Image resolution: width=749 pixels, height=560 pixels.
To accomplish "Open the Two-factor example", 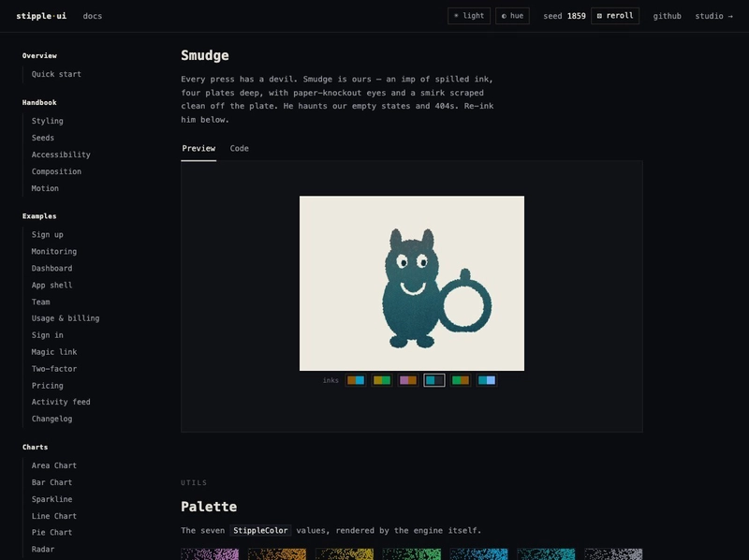I will point(54,369).
